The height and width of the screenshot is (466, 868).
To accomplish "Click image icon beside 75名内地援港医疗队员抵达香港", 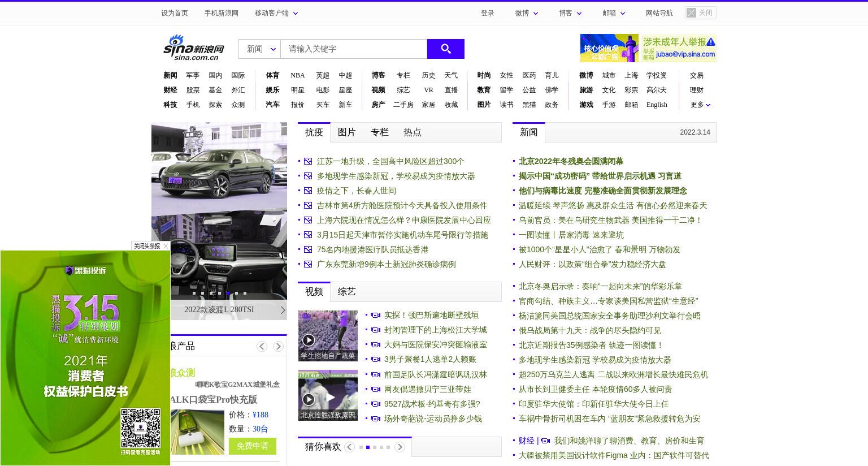I will [x=308, y=249].
